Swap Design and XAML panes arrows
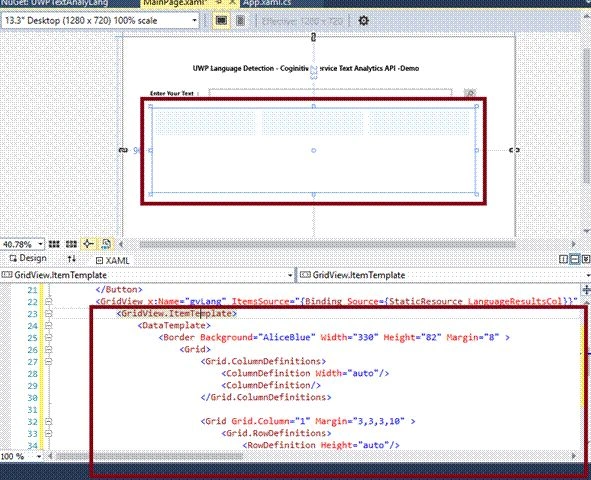Screen dimensions: 591x480 pos(72,259)
